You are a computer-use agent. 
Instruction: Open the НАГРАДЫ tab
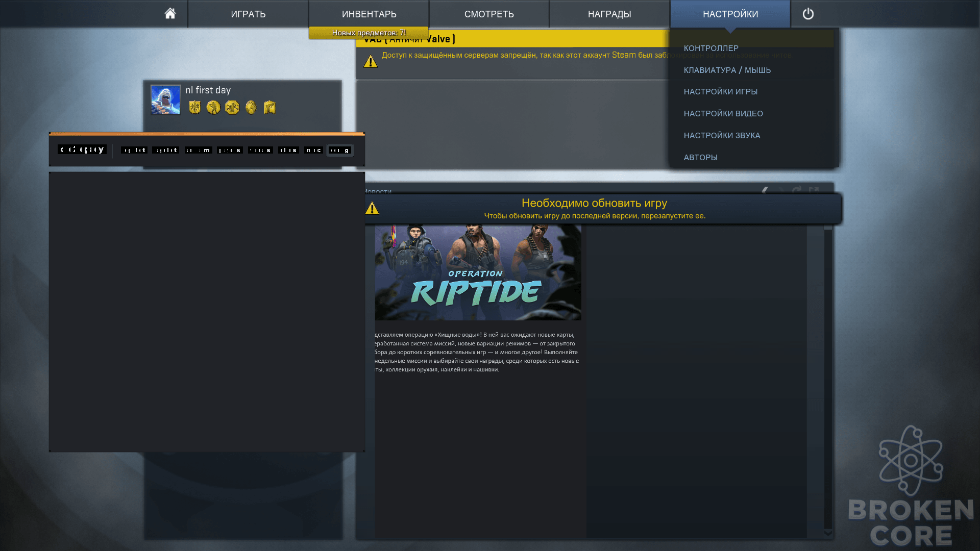click(609, 14)
